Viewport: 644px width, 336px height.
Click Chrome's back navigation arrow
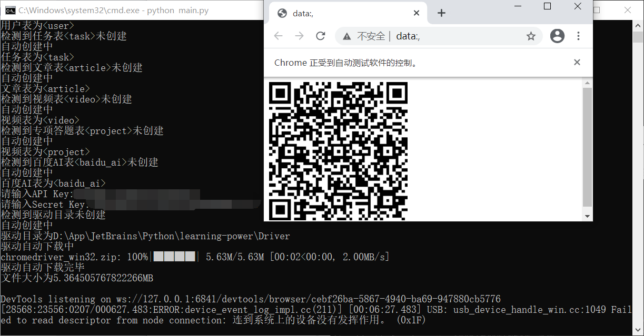tap(279, 36)
